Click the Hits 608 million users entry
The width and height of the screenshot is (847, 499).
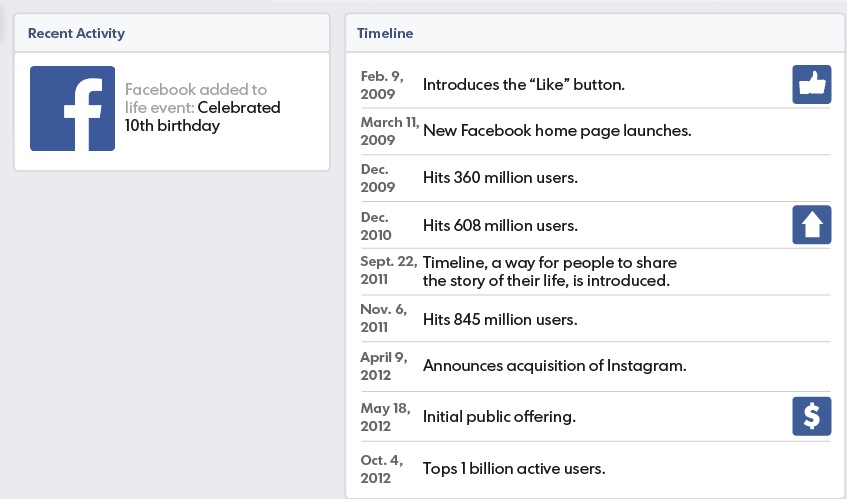click(500, 225)
